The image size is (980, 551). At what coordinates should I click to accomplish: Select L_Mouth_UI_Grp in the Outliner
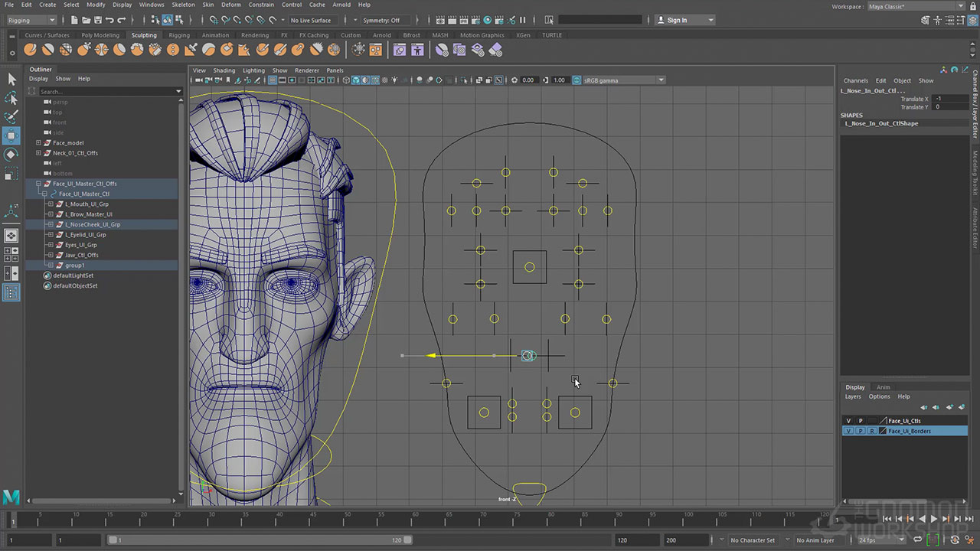click(x=87, y=204)
